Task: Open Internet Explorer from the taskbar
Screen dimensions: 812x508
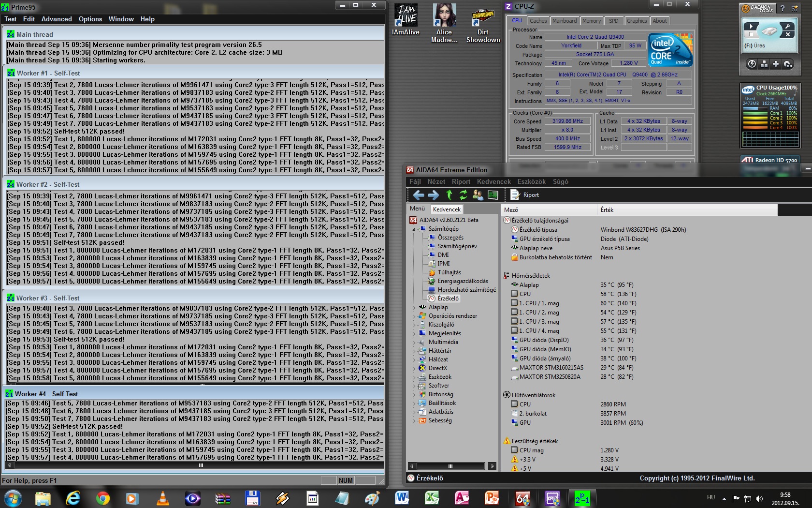Action: tap(72, 498)
